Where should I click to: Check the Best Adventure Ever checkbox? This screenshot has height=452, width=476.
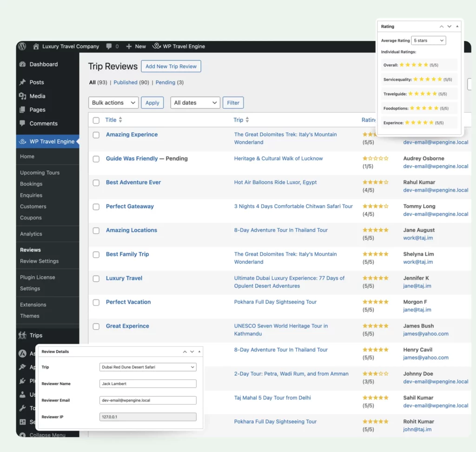click(96, 183)
